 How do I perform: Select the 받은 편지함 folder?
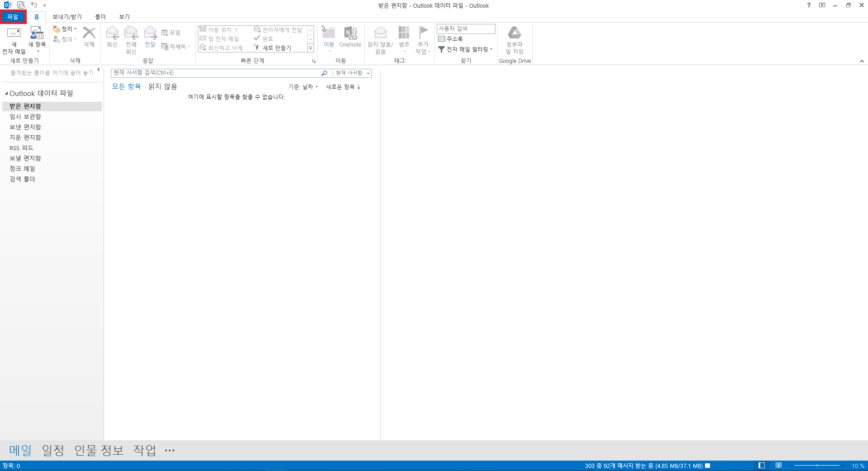pyautogui.click(x=52, y=106)
